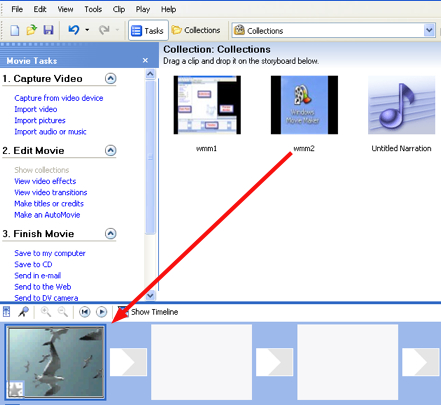The height and width of the screenshot is (405, 441).
Task: Open the Edit menu
Action: (x=40, y=9)
